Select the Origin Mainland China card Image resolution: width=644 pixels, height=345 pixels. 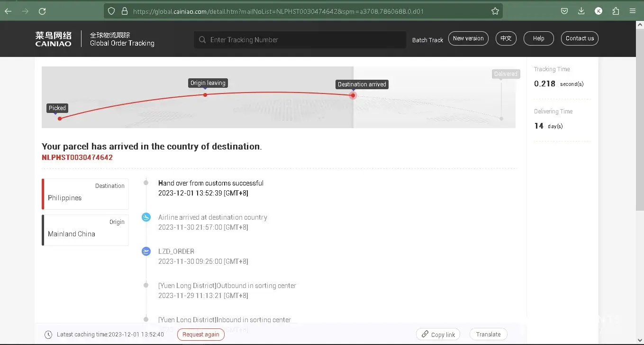(85, 230)
